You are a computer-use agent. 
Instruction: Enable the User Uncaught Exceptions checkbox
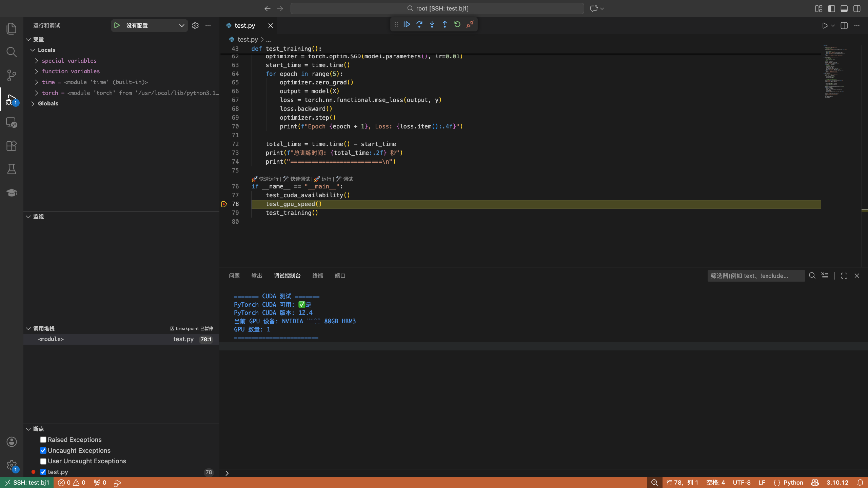click(x=43, y=461)
